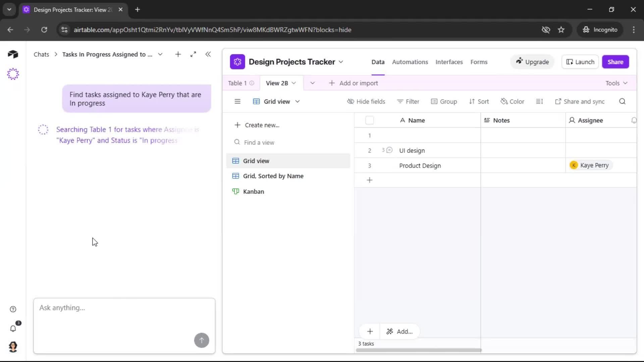Click the Launch button
The height and width of the screenshot is (362, 644).
580,62
